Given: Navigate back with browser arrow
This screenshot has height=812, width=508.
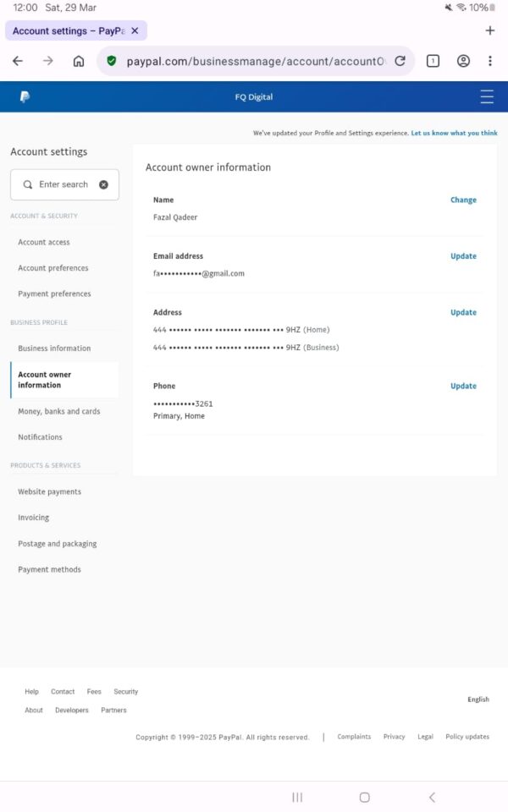Looking at the screenshot, I should pos(18,61).
